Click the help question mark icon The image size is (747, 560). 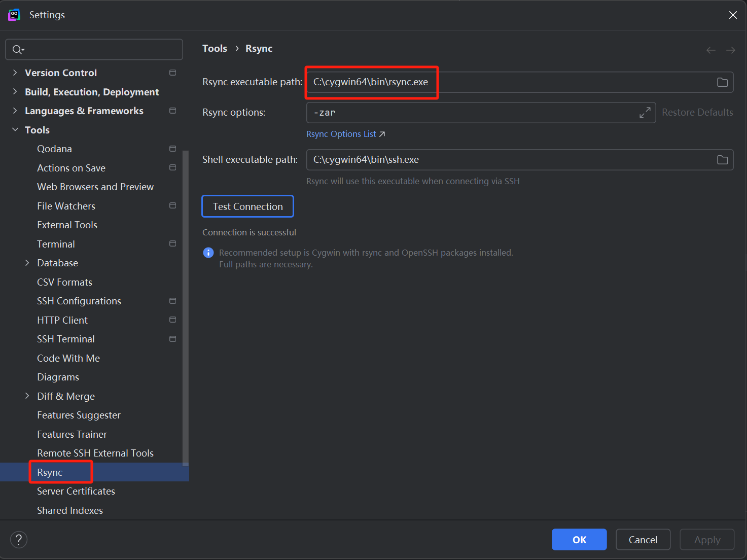19,540
